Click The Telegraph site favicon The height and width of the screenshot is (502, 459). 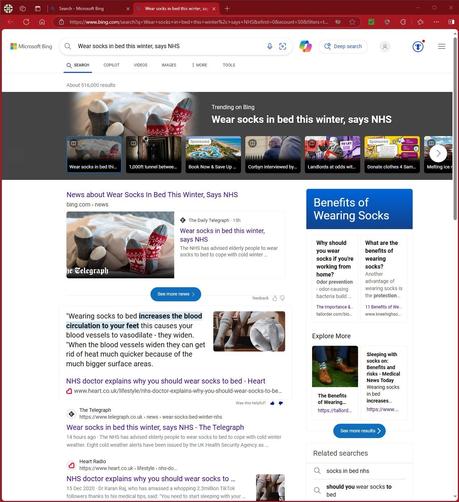point(71,414)
